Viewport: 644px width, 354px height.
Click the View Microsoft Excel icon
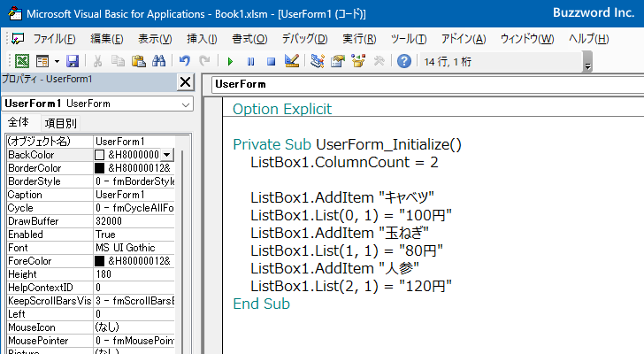[x=22, y=62]
